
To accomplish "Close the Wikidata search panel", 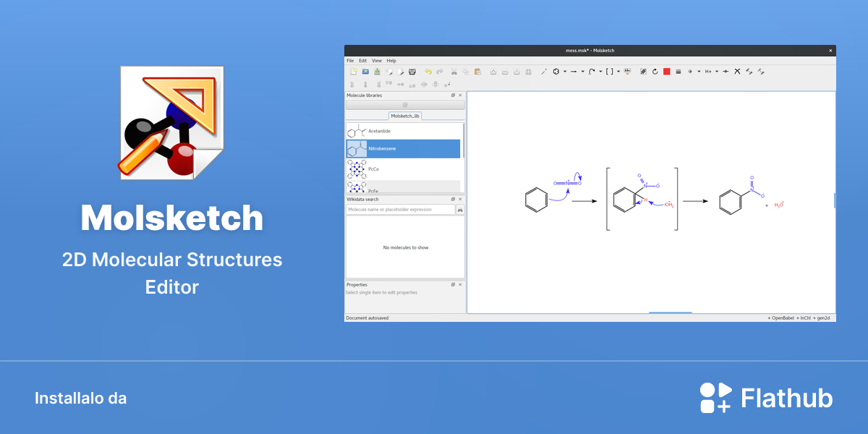I will (460, 199).
